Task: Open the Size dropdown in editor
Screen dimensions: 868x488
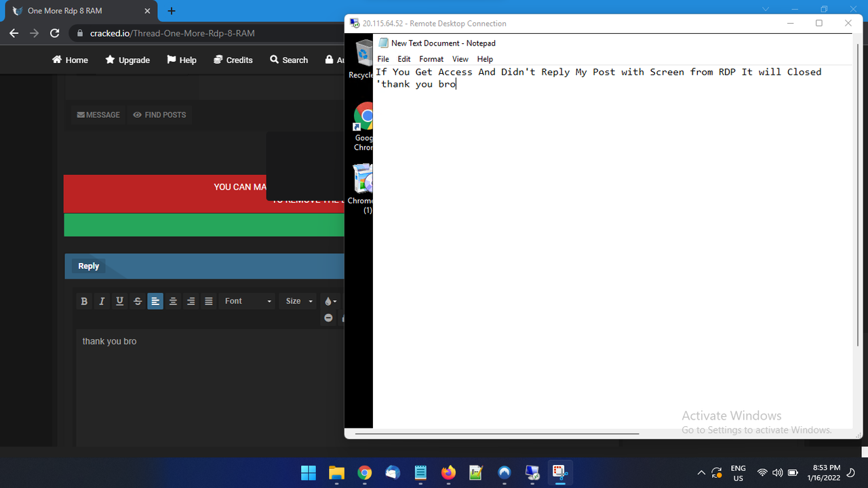Action: [299, 301]
